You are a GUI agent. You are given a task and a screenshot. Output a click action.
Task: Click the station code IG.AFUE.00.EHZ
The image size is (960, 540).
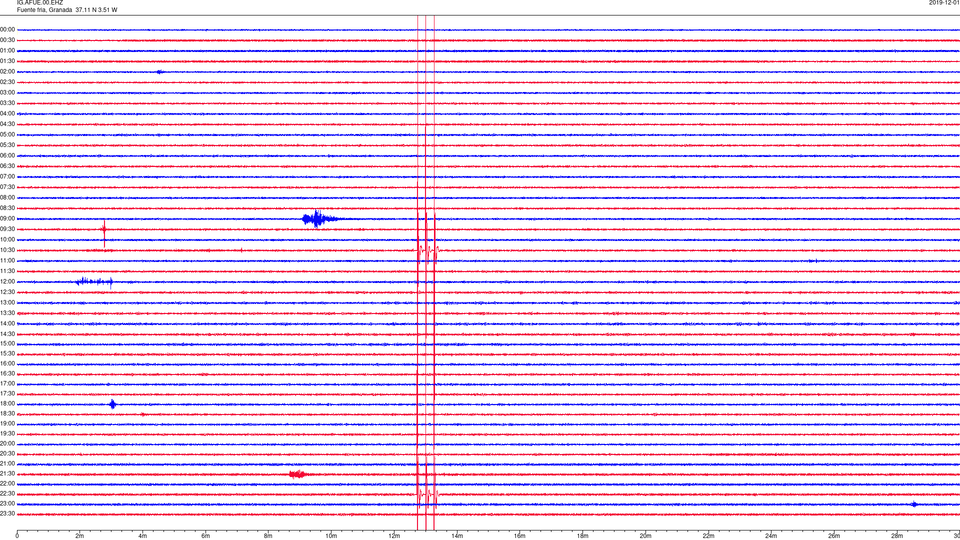tap(40, 3)
